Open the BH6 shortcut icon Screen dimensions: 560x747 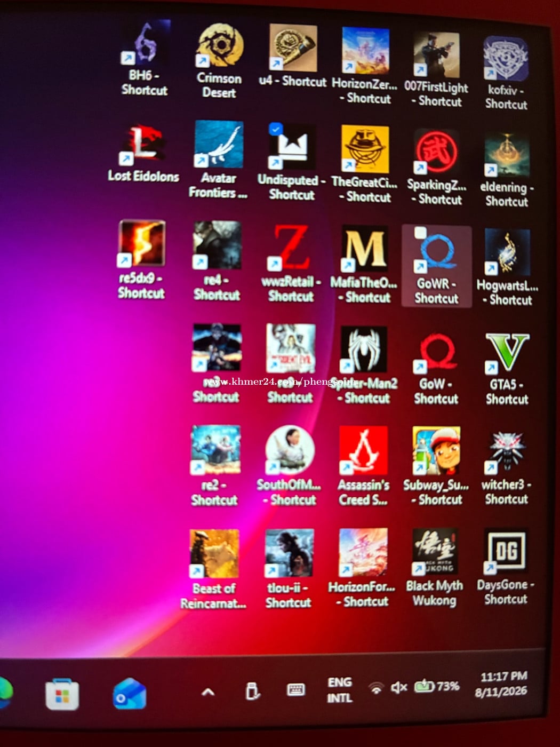(146, 43)
